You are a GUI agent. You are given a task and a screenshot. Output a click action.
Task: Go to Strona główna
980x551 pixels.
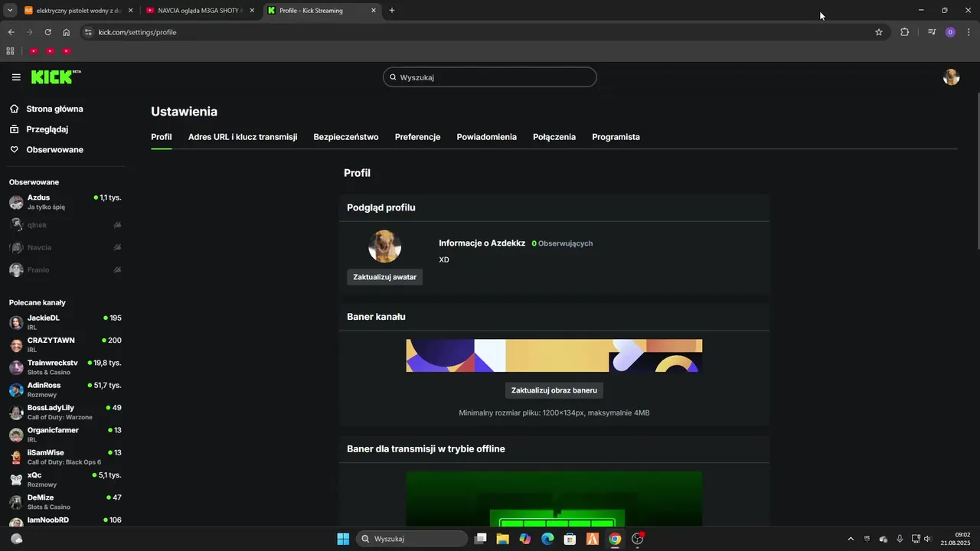[54, 109]
